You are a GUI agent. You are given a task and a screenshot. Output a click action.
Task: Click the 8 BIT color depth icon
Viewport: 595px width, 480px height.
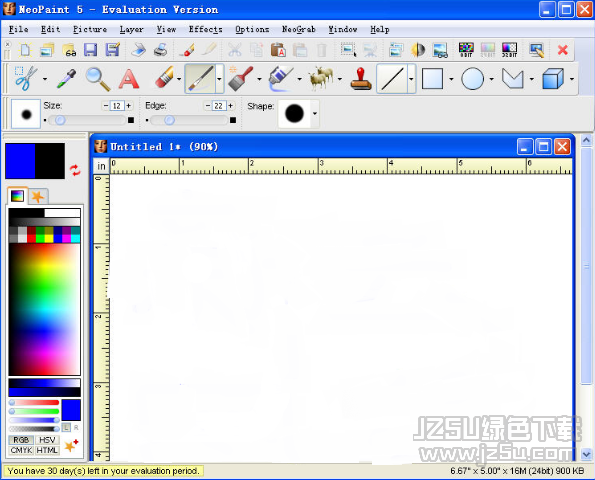pyautogui.click(x=466, y=50)
